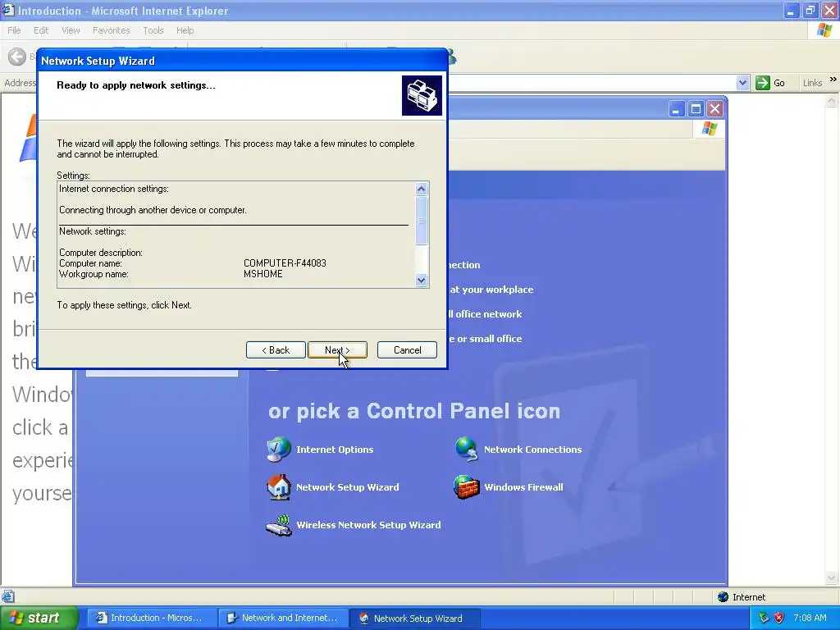Open Network Connections link
The image size is (840, 630).
(x=532, y=450)
